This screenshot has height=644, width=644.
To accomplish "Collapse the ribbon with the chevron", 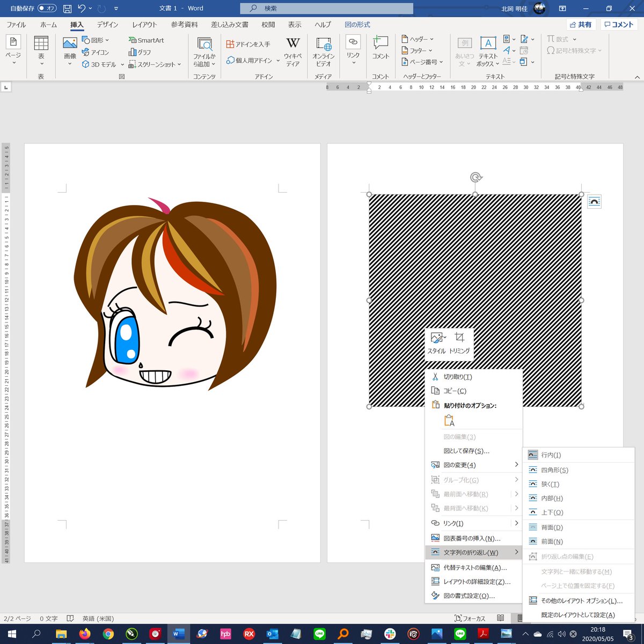I will 636,78.
